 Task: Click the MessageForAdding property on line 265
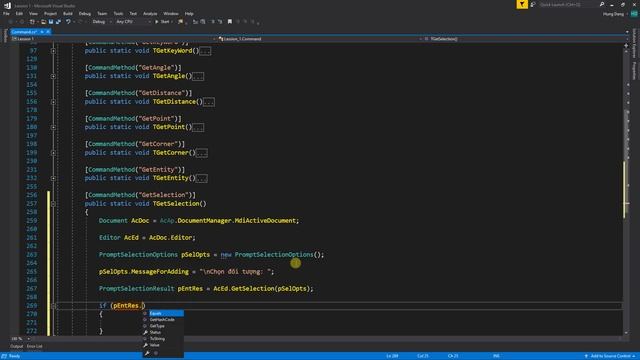[160, 271]
